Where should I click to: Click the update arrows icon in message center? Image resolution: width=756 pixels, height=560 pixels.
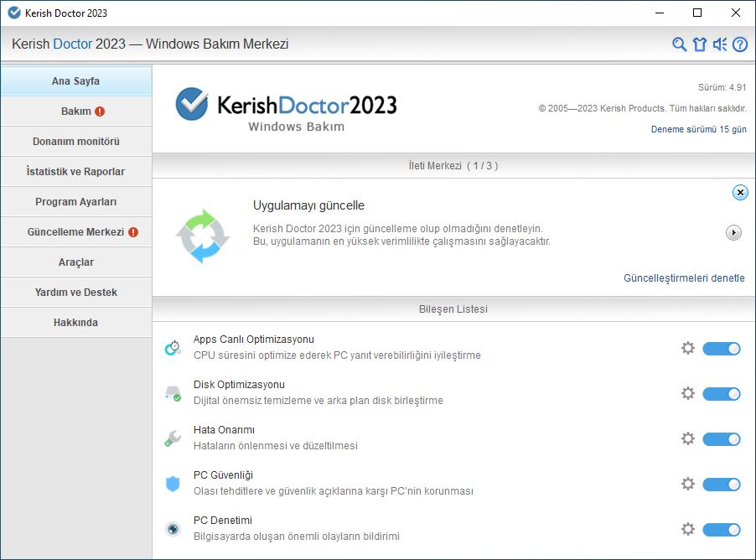[203, 236]
